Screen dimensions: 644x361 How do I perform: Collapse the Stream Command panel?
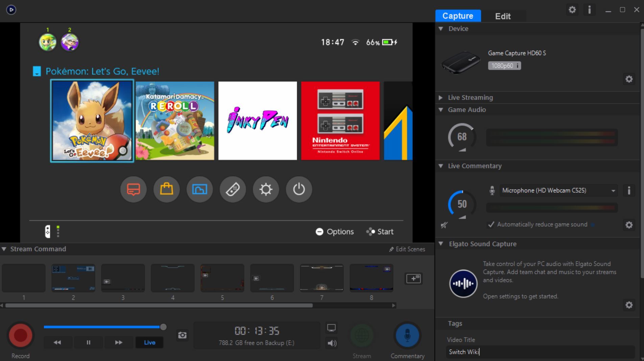click(x=4, y=249)
